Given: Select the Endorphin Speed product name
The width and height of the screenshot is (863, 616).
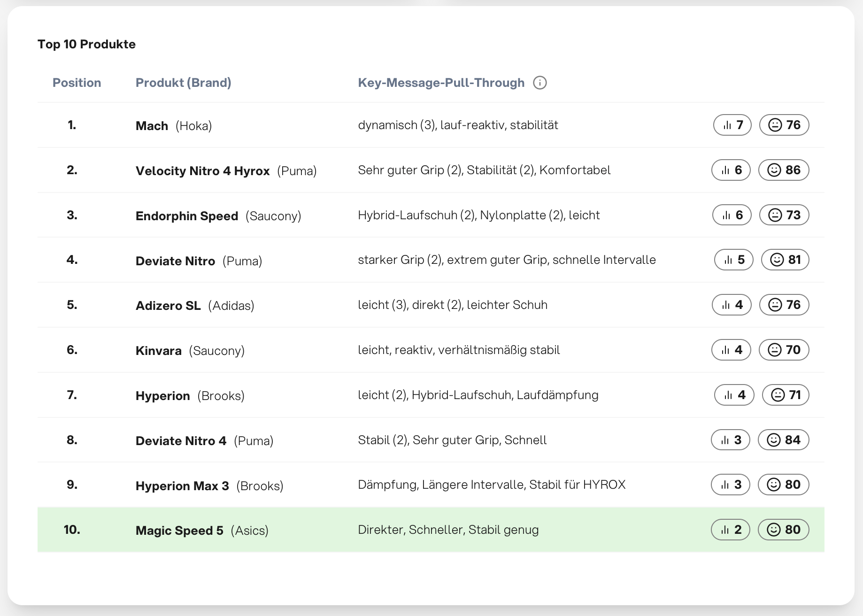Looking at the screenshot, I should pos(187,216).
